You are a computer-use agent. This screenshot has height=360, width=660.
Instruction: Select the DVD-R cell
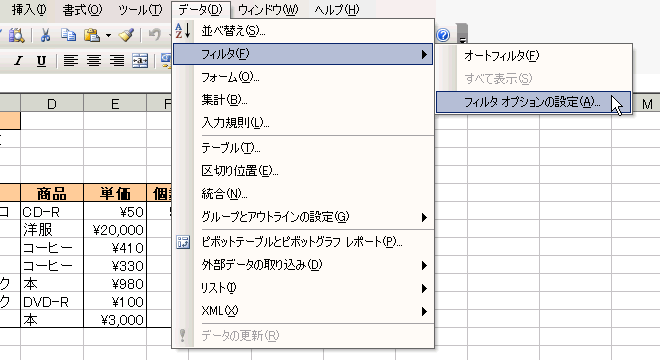52,302
